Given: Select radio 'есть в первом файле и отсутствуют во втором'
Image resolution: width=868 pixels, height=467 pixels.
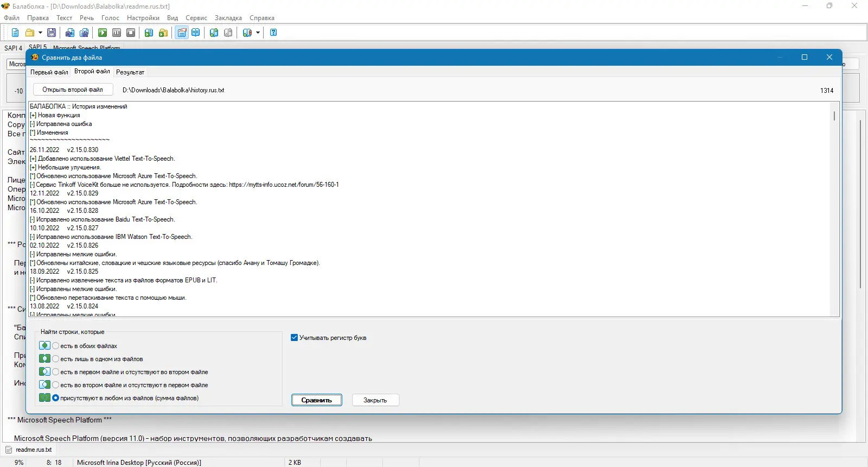Looking at the screenshot, I should 56,372.
